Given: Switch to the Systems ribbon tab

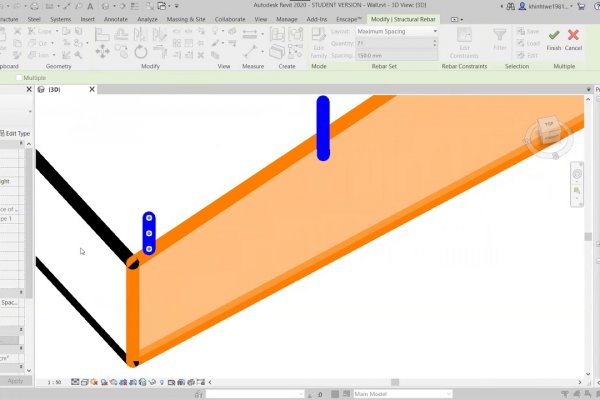Looking at the screenshot, I should click(x=60, y=19).
